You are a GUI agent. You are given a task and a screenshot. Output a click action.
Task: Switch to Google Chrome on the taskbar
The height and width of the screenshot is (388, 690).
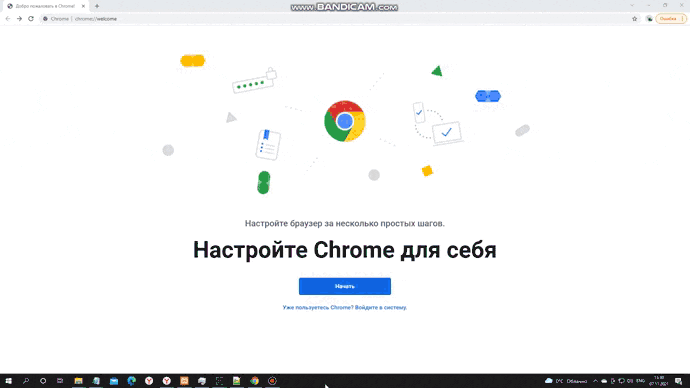[x=254, y=381]
